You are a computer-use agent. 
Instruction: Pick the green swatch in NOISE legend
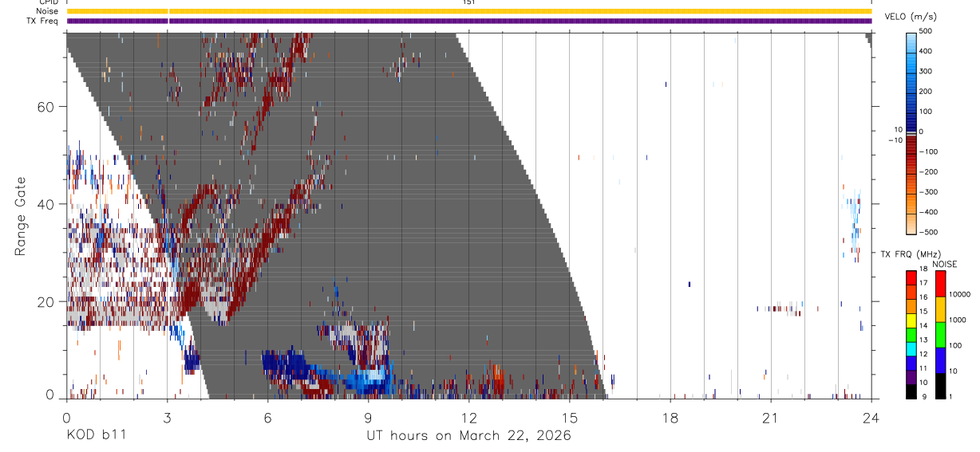(x=940, y=334)
